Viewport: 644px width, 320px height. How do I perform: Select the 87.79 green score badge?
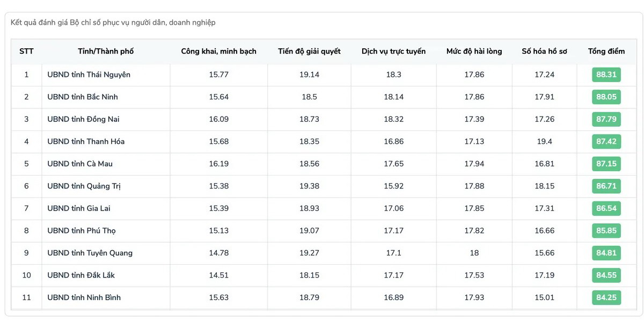pyautogui.click(x=606, y=119)
